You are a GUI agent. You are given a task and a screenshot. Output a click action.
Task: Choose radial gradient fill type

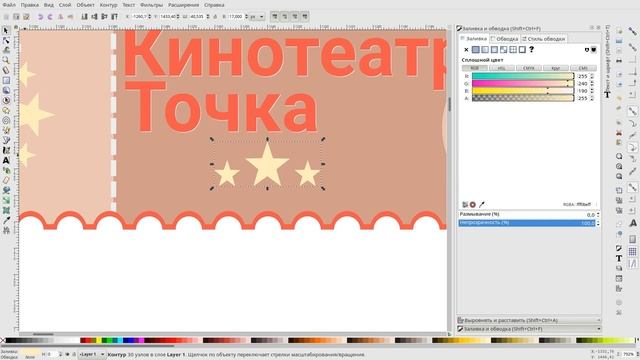click(494, 50)
